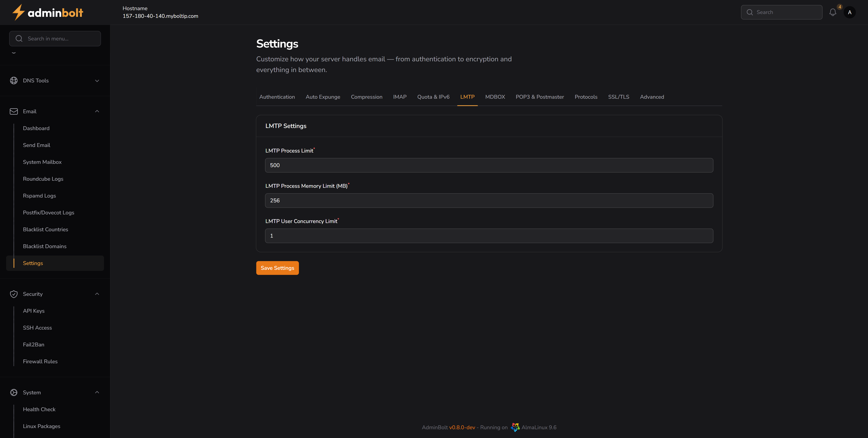
Task: Open the Authentication tab
Action: tap(277, 97)
